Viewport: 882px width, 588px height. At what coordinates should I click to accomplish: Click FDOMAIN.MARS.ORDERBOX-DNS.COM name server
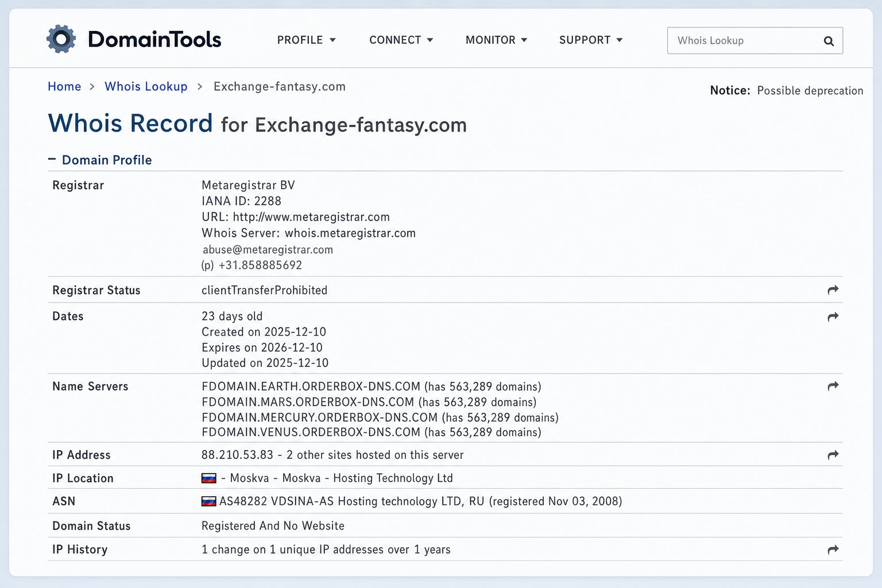tap(308, 403)
